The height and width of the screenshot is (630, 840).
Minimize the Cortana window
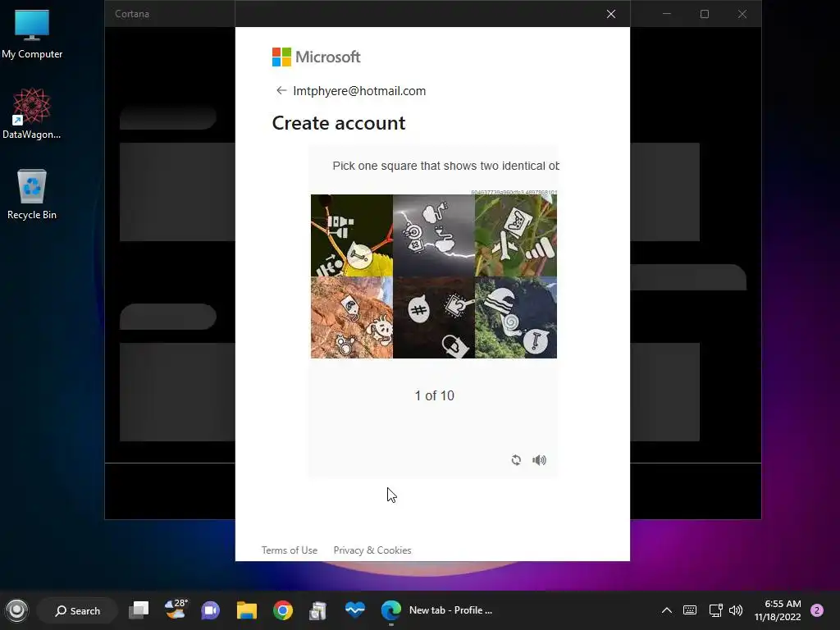click(667, 14)
